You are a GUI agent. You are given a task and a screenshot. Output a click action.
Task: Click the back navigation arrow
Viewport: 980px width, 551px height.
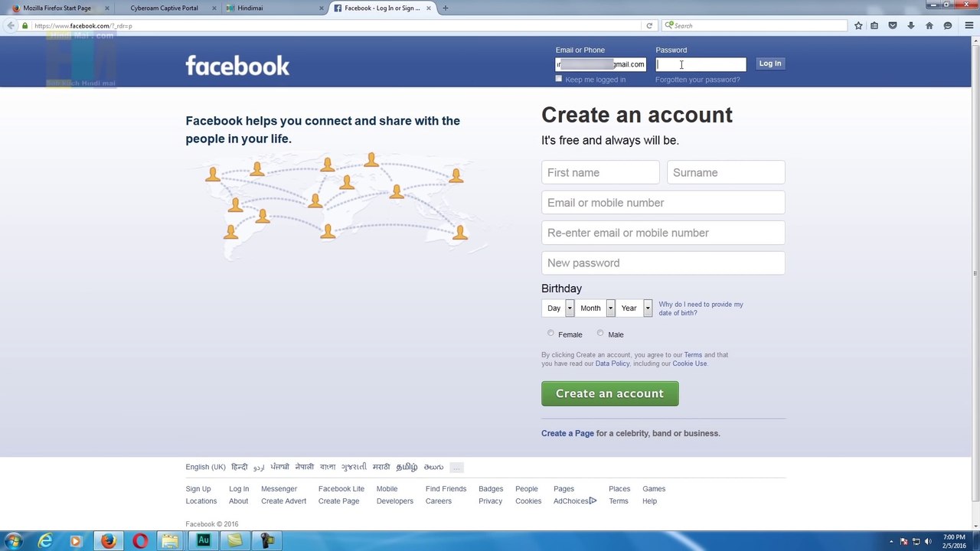(x=11, y=25)
